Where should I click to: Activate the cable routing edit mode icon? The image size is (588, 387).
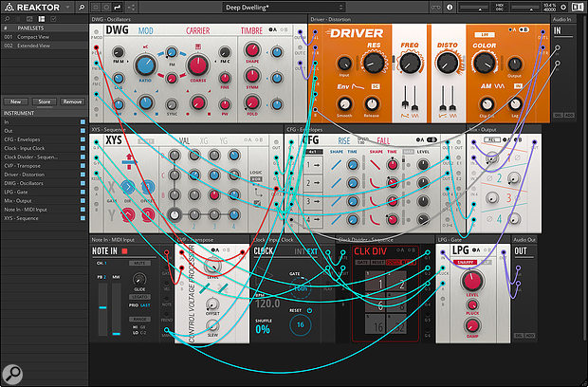118,8
